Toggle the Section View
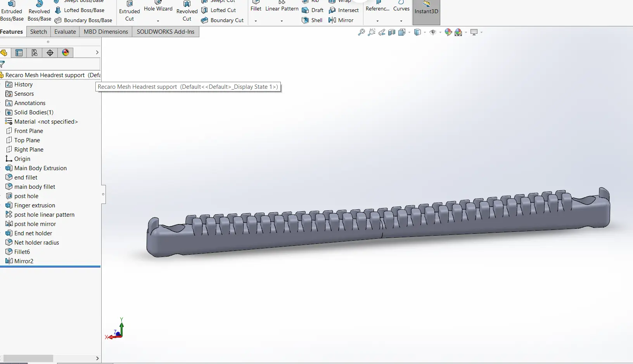Screen dimensions: 633x364 [392, 32]
